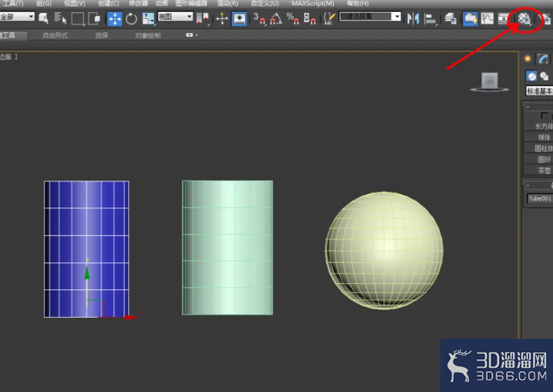The width and height of the screenshot is (553, 392).
Task: Open the 工具(T) menu
Action: pos(13,4)
